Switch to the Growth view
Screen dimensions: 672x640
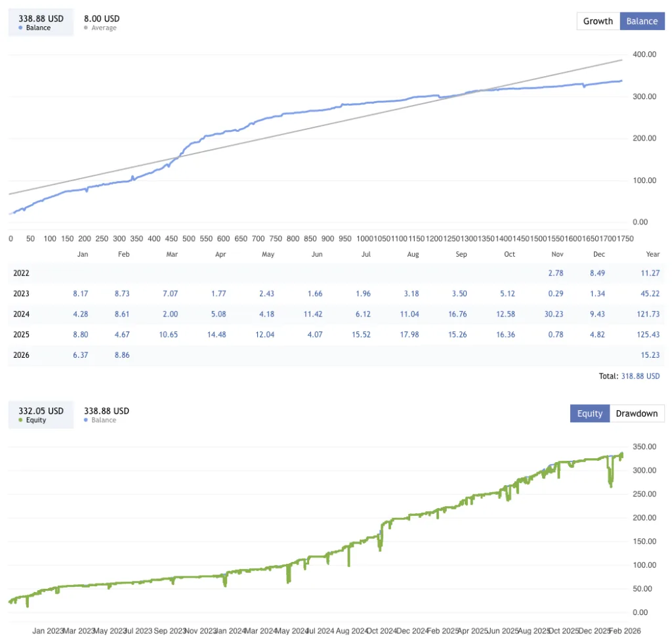coord(597,21)
